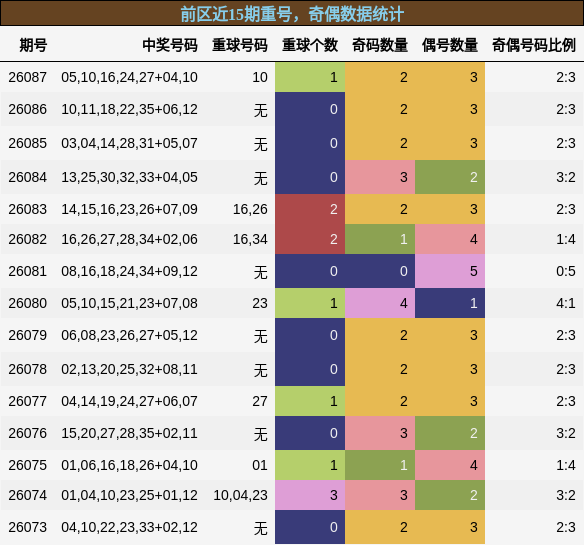Click the 偶号数量 column header

[x=450, y=45]
